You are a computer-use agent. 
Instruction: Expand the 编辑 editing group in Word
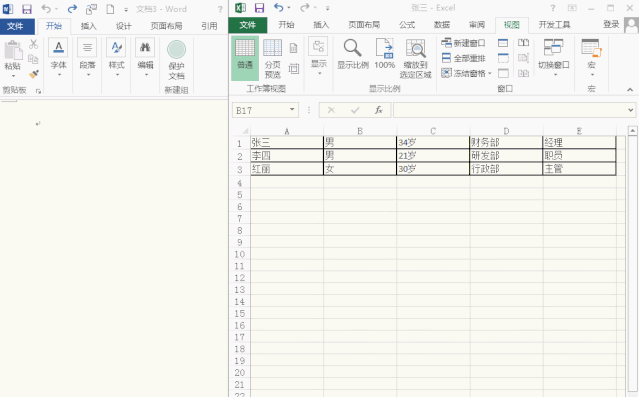[145, 58]
